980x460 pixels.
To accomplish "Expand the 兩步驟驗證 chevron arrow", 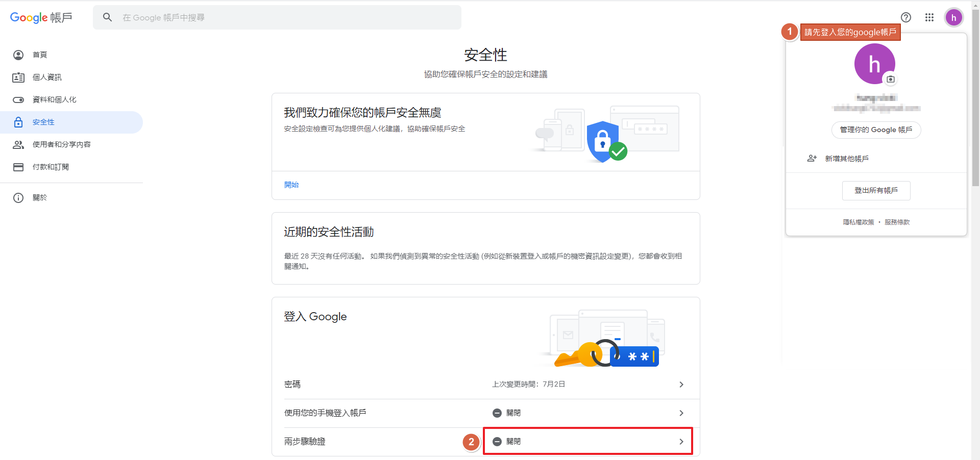I will [681, 442].
